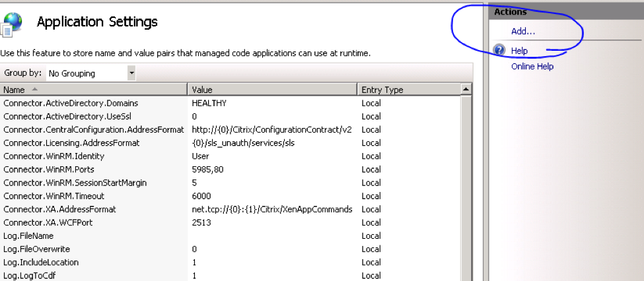Viewport: 644px width, 281px height.
Task: Open Online Help link
Action: 532,66
